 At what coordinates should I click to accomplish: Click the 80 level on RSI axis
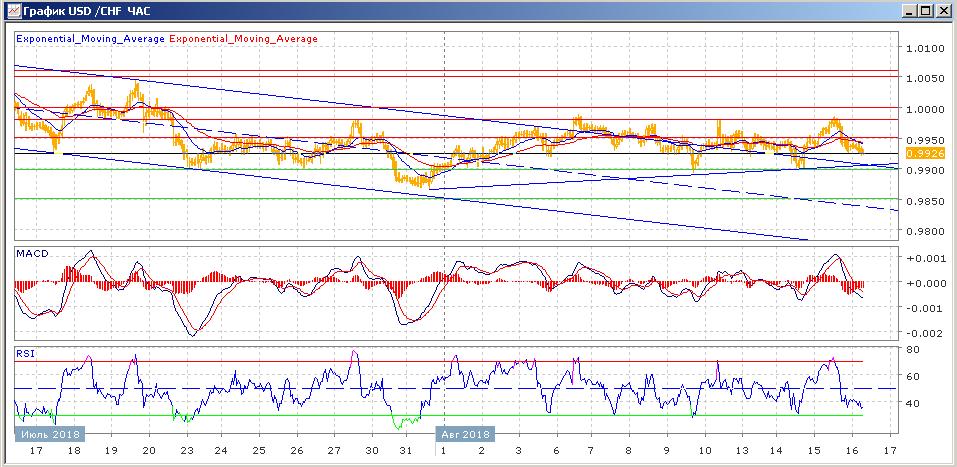[x=914, y=350]
